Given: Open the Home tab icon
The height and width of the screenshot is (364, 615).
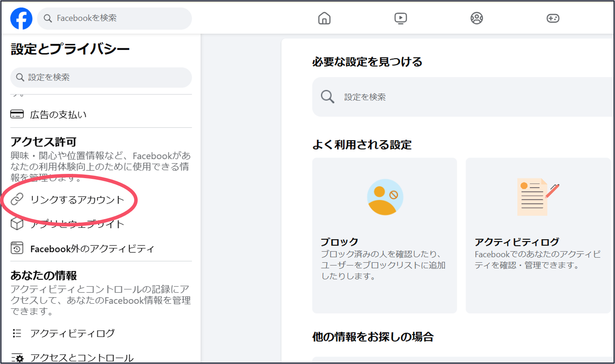Looking at the screenshot, I should coord(324,18).
